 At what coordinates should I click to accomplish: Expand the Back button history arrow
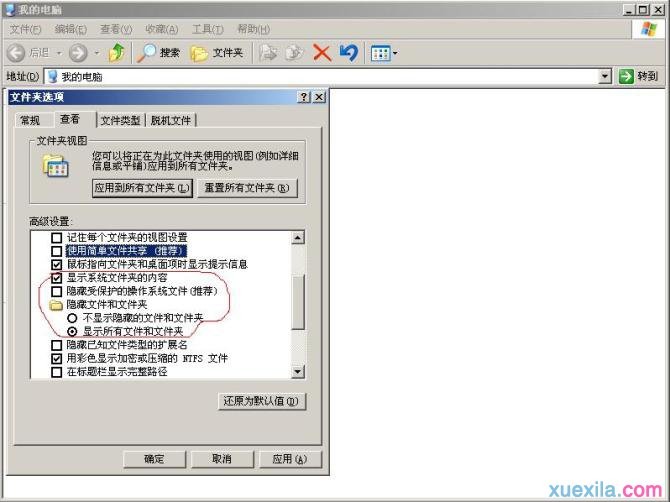59,52
